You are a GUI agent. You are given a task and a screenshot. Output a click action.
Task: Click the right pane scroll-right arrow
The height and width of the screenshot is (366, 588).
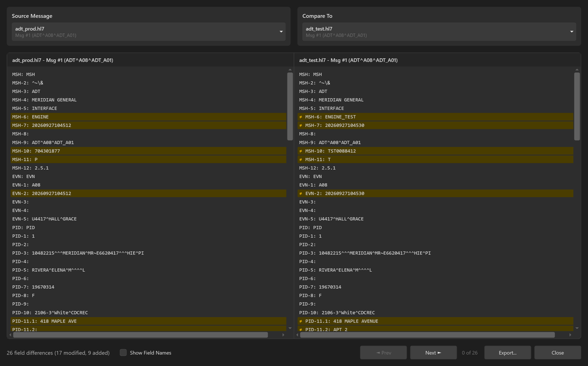tap(571, 335)
